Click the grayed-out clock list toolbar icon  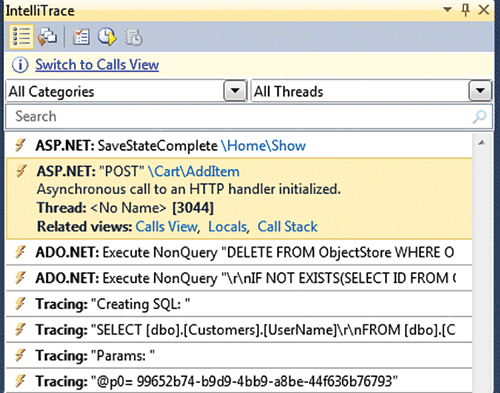click(133, 37)
